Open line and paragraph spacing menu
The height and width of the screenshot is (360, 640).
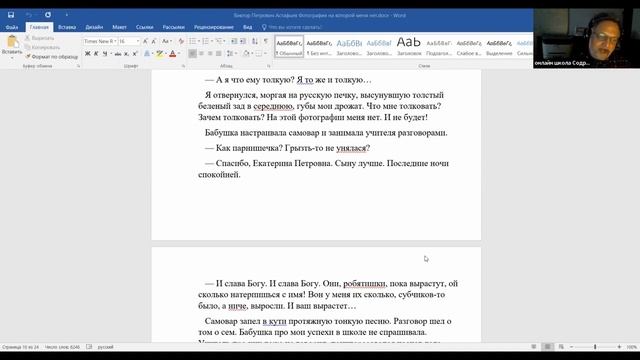[x=231, y=53]
